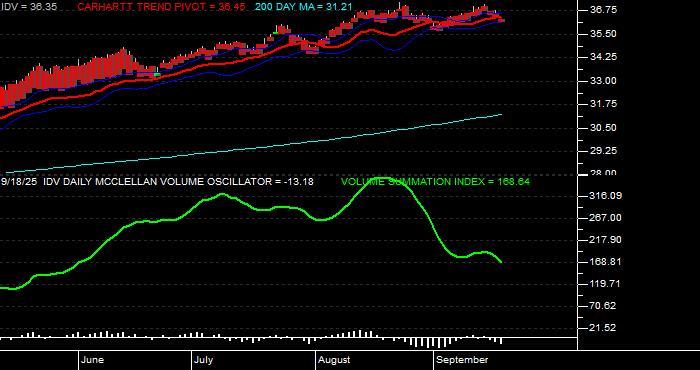
Task: Click the 9/18/25 date in oscillator header
Action: [20, 182]
